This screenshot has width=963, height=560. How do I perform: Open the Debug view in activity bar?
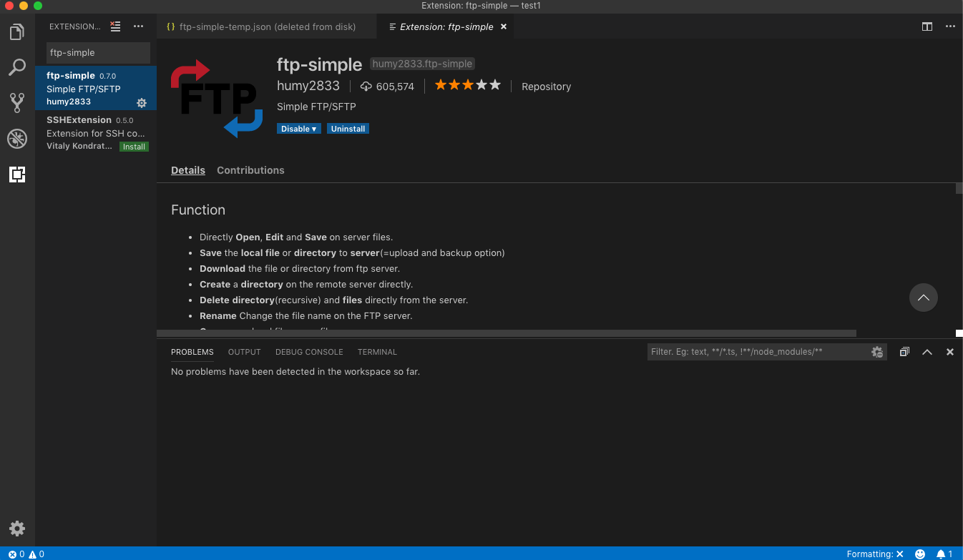(17, 139)
